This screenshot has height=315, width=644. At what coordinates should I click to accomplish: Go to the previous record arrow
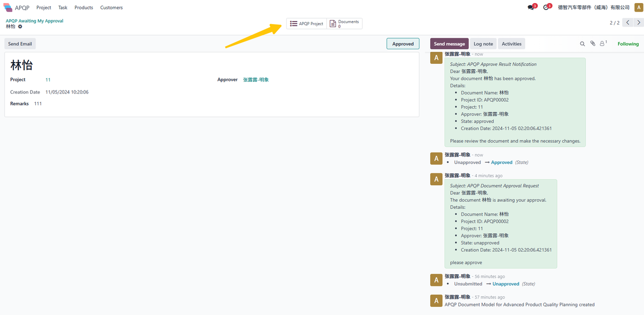pyautogui.click(x=628, y=23)
